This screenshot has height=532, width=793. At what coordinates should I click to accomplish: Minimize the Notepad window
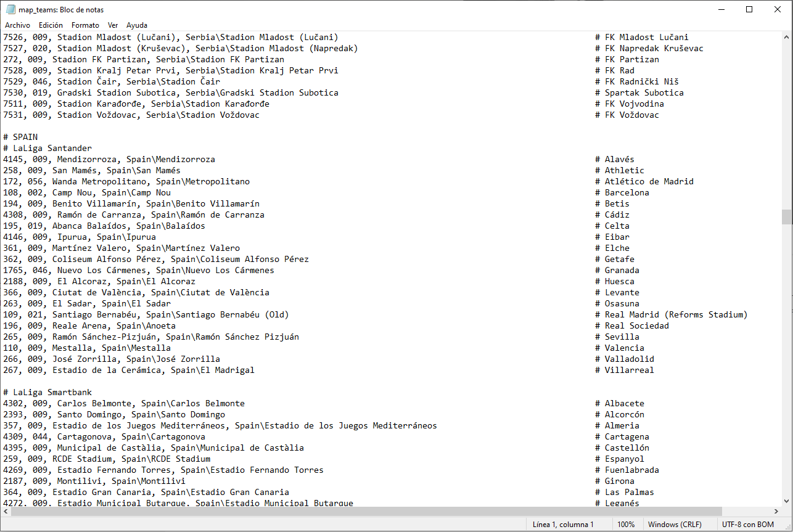point(721,9)
